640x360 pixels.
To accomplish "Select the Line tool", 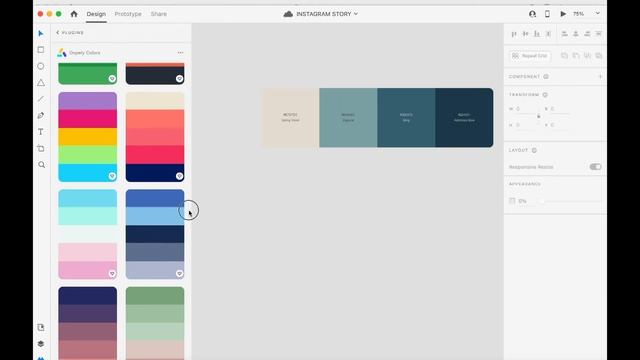I will (x=41, y=99).
